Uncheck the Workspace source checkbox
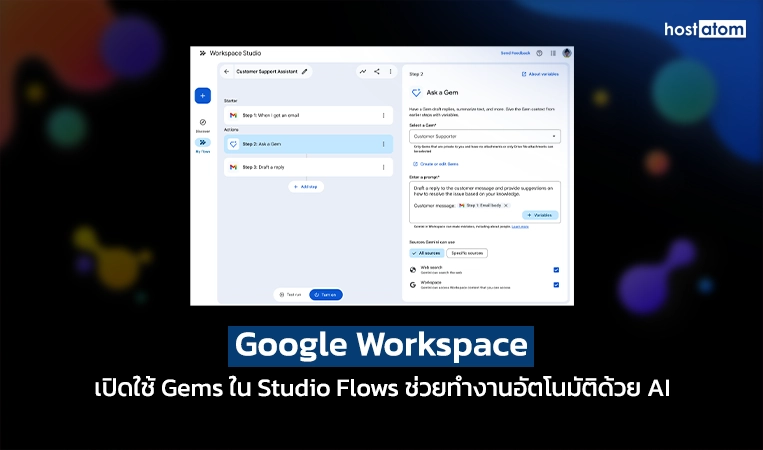The image size is (763, 450). click(x=556, y=285)
